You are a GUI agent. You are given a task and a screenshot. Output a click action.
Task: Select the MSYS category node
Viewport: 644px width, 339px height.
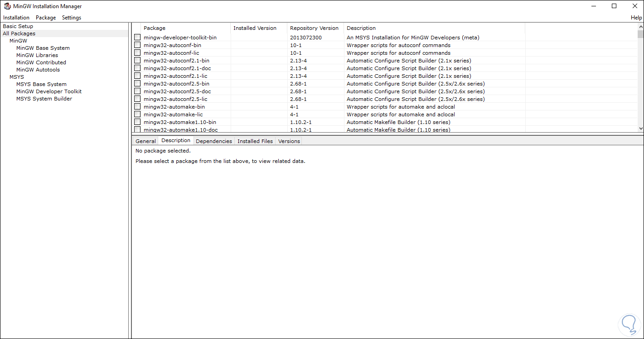coord(17,77)
